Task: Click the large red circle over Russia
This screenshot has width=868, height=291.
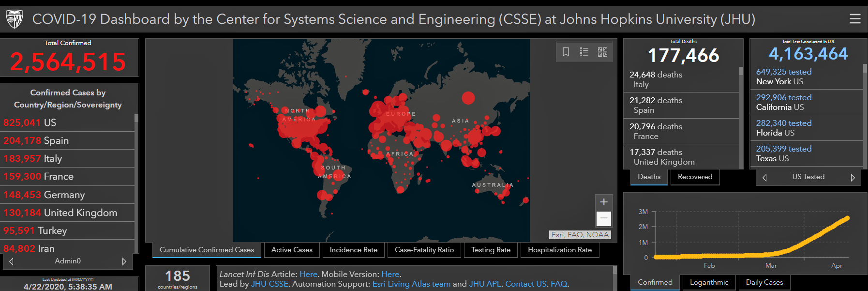Action: (468, 98)
